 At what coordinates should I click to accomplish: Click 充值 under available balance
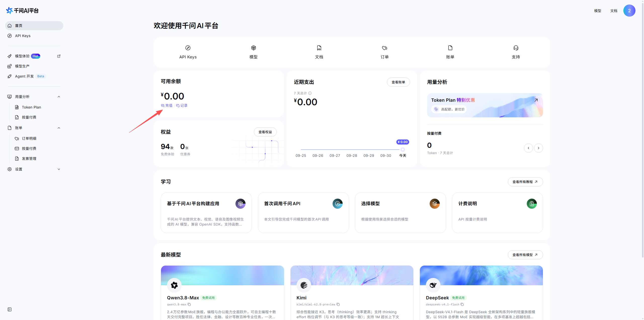tap(167, 105)
